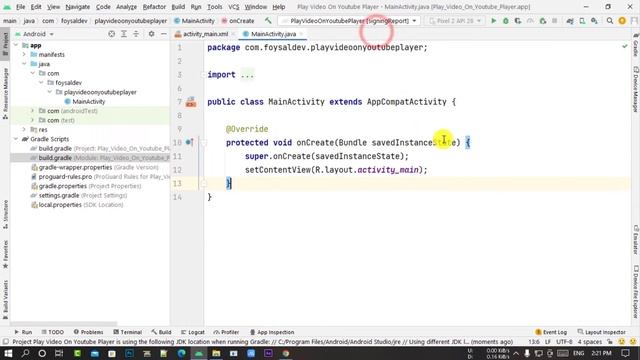Open the Profiler tool window
The image size is (640, 360).
coord(226,332)
